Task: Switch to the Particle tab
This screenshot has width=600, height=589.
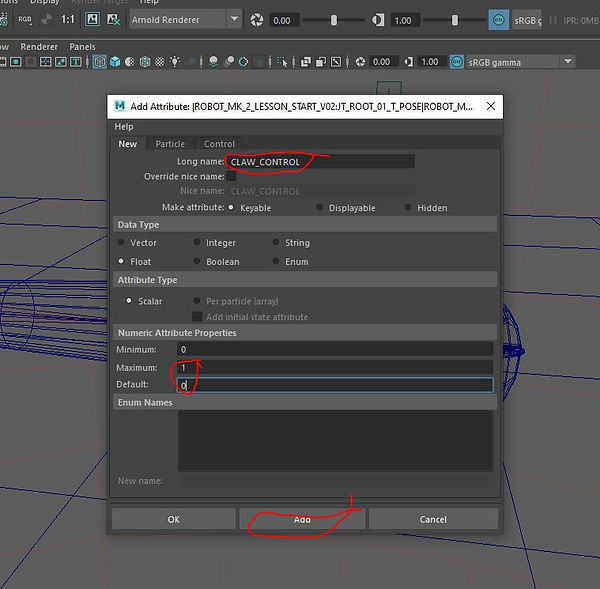Action: pos(170,144)
